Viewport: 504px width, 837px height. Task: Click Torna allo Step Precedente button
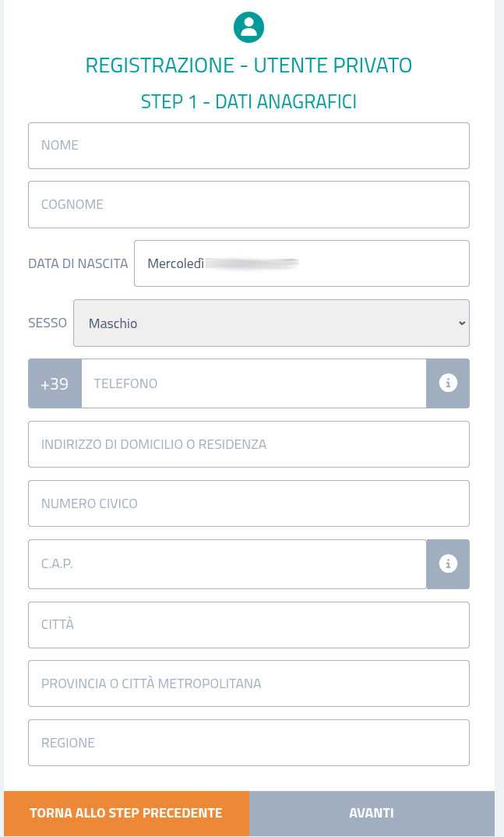[126, 813]
